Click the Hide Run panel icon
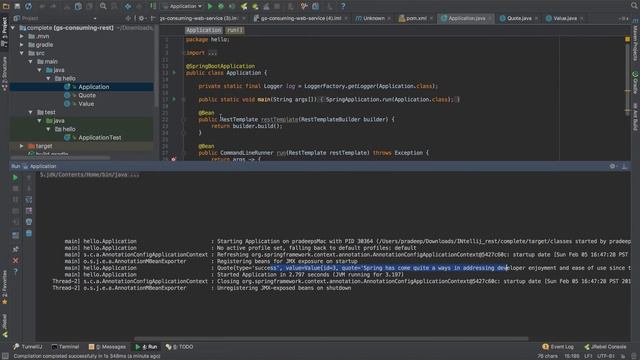This screenshot has width=640, height=360. [624, 166]
